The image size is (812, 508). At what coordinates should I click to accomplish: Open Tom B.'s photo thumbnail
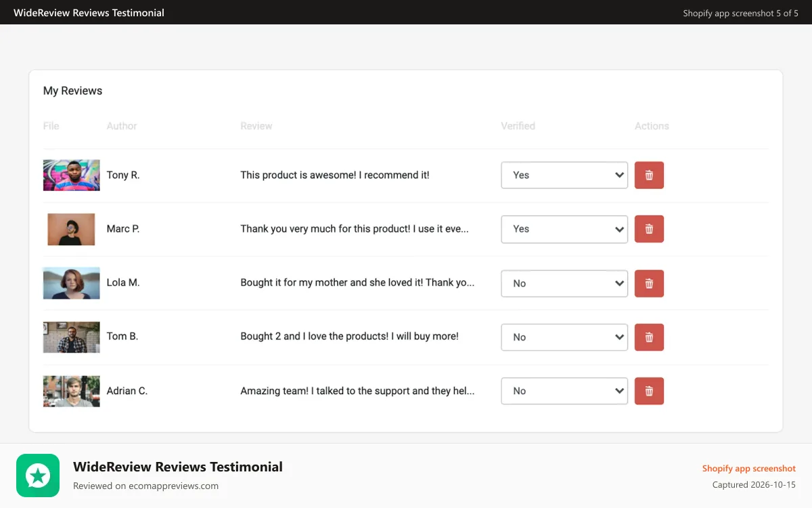click(71, 337)
